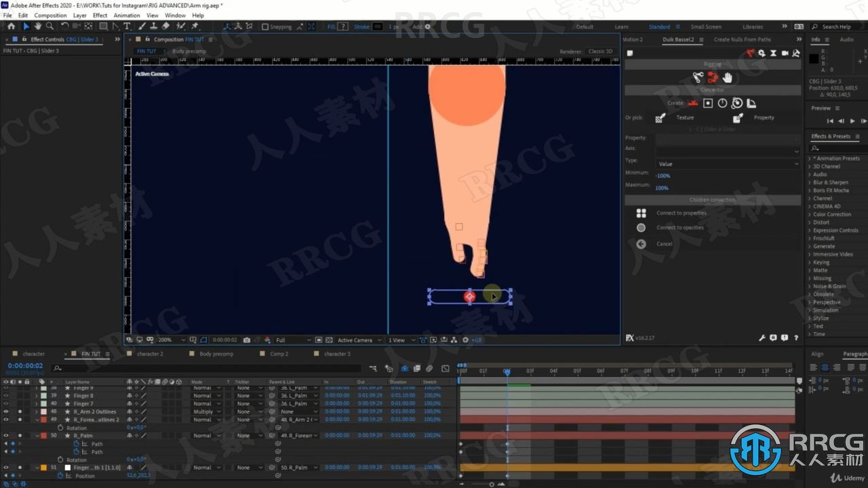Select the Rotation tool
This screenshot has width=868, height=488.
pyautogui.click(x=64, y=26)
